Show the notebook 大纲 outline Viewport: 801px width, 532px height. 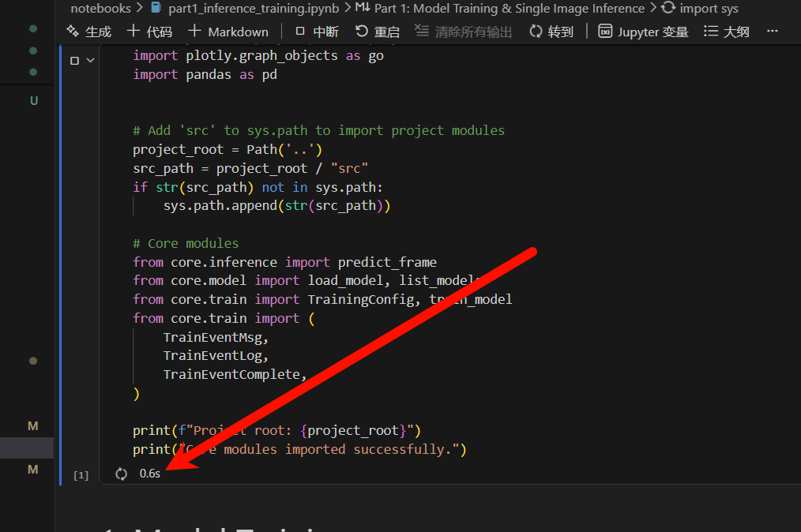(727, 32)
